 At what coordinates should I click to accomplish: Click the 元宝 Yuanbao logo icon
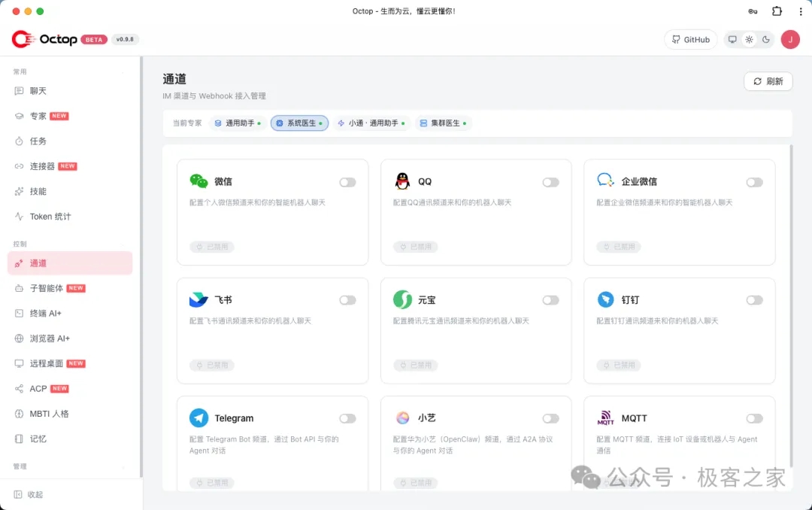tap(402, 299)
